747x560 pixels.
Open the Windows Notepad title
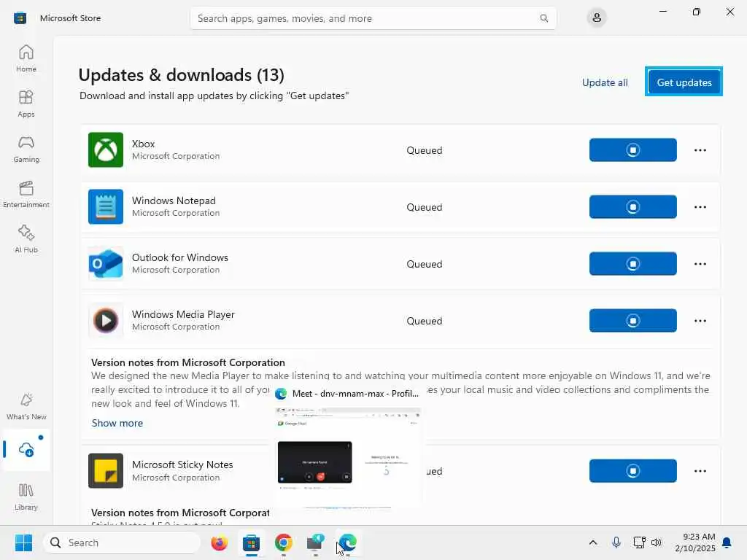coord(174,201)
